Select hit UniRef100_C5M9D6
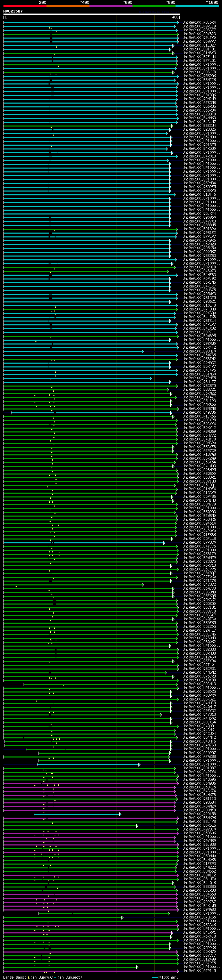This screenshot has width=222, height=980. click(x=199, y=783)
